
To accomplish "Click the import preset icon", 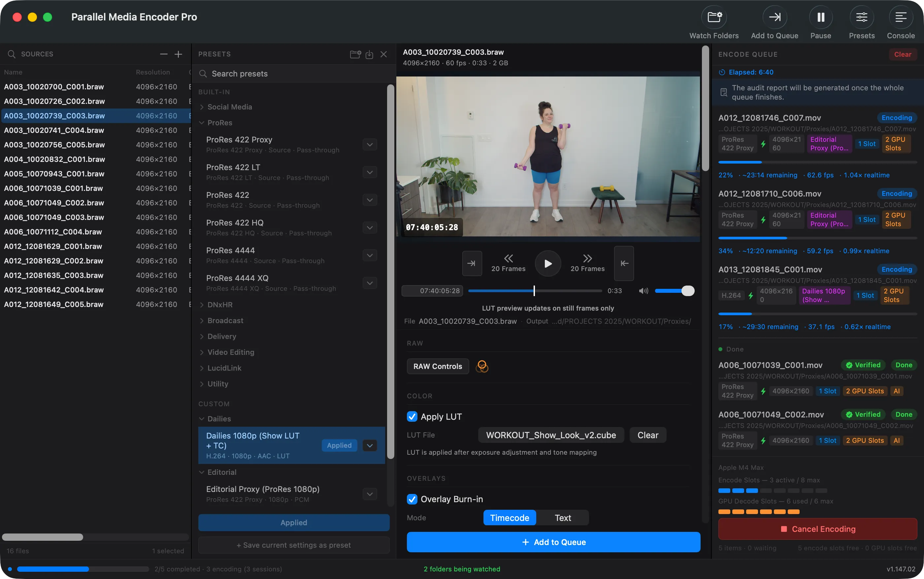I will [x=370, y=54].
